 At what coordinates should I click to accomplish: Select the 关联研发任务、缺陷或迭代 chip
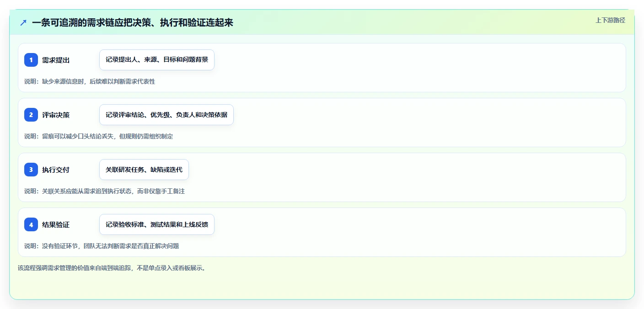(144, 170)
